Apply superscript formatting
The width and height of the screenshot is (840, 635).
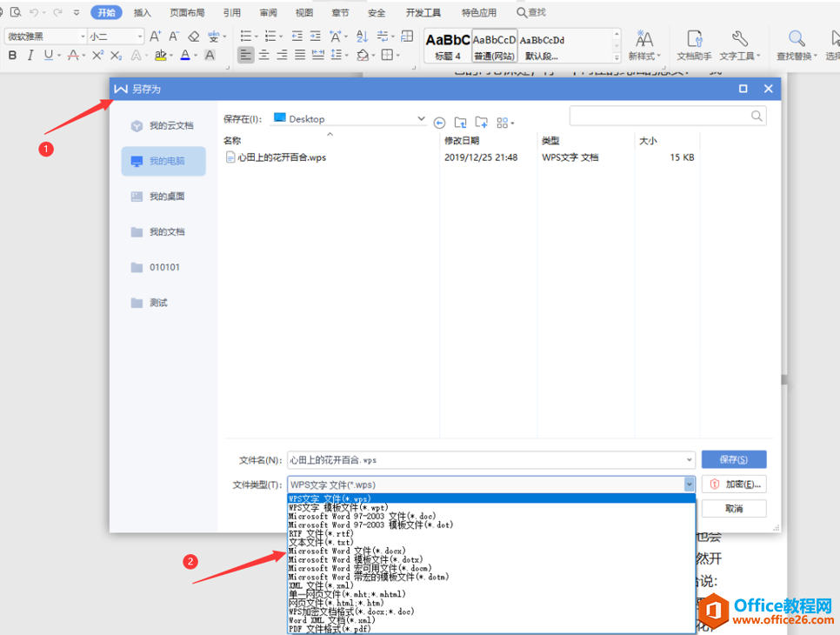[x=97, y=55]
